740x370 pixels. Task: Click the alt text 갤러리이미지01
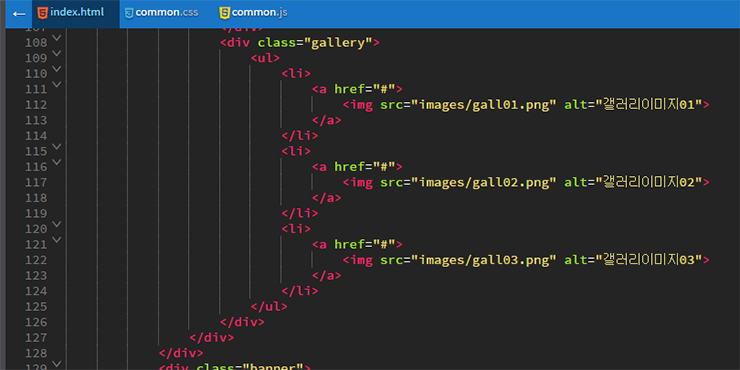[x=649, y=105]
